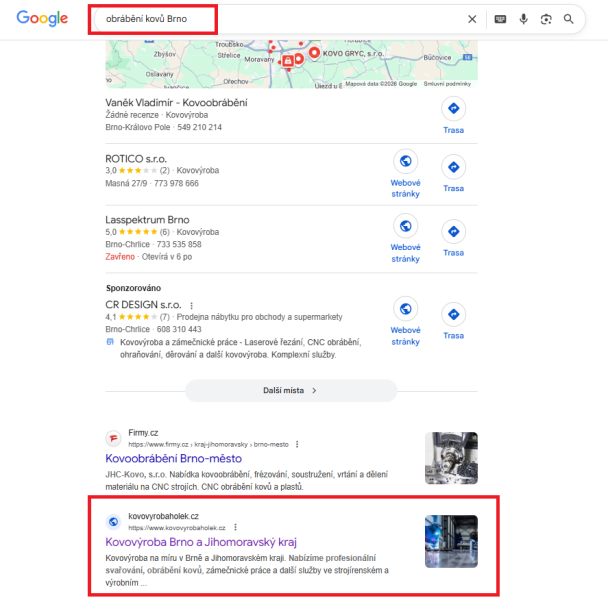Clear the search query with X icon

tap(472, 19)
